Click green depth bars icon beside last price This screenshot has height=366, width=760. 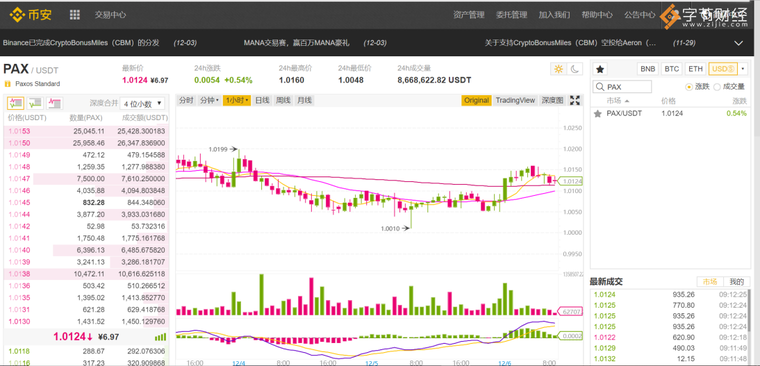point(160,337)
